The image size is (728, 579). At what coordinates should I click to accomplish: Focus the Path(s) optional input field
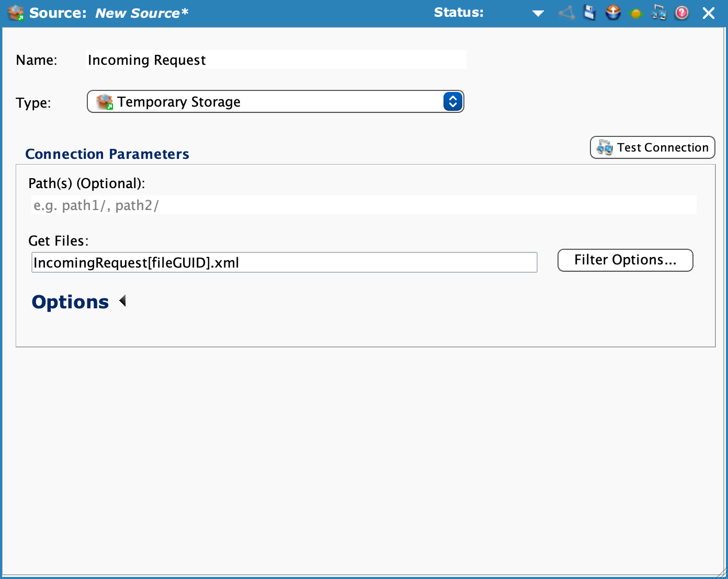[x=363, y=205]
